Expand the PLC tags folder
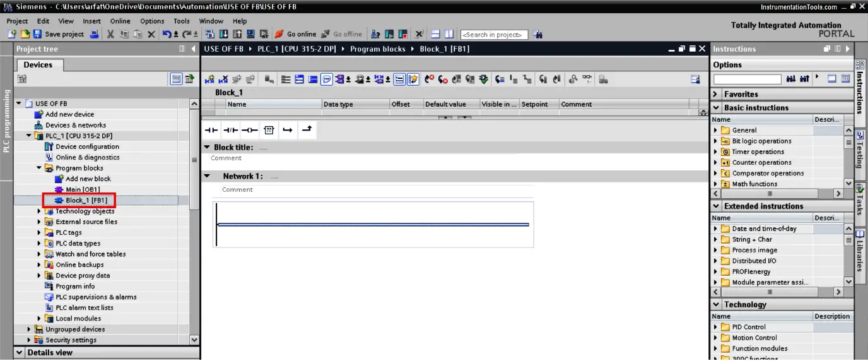The height and width of the screenshot is (361, 868). [39, 233]
